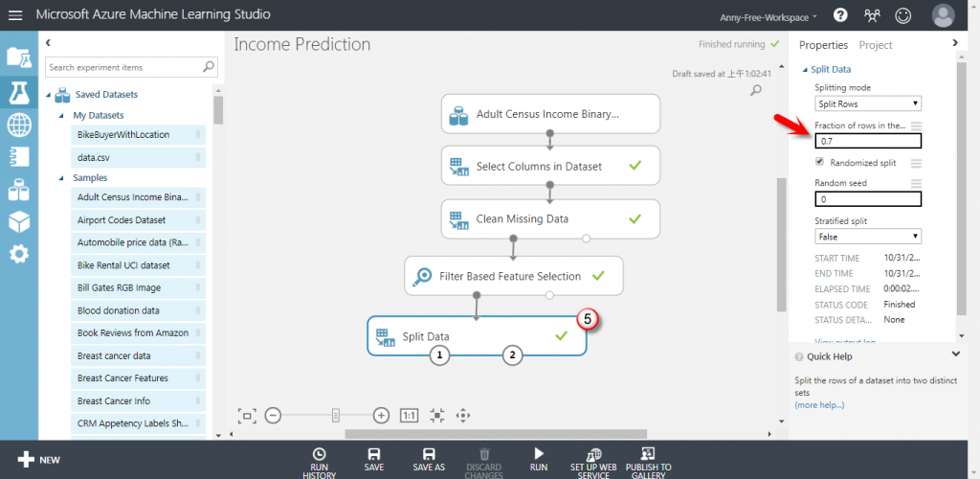
Task: Click the Fraction of rows input field
Action: [867, 142]
